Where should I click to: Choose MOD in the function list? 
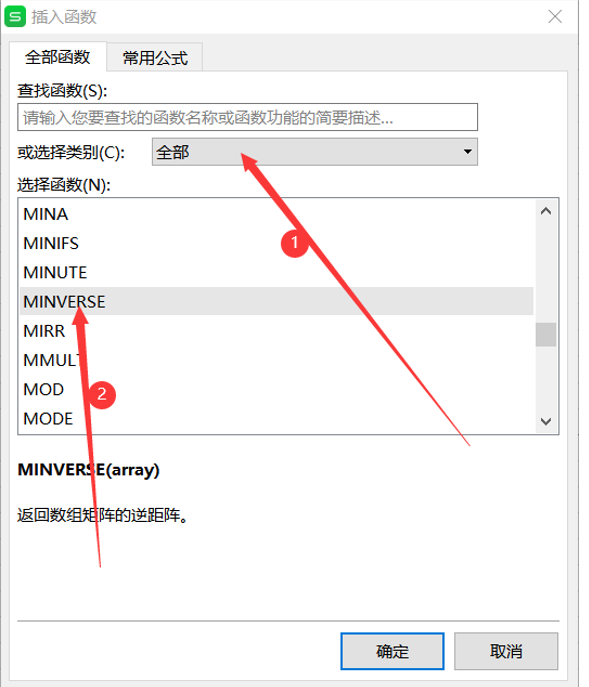coord(277,389)
